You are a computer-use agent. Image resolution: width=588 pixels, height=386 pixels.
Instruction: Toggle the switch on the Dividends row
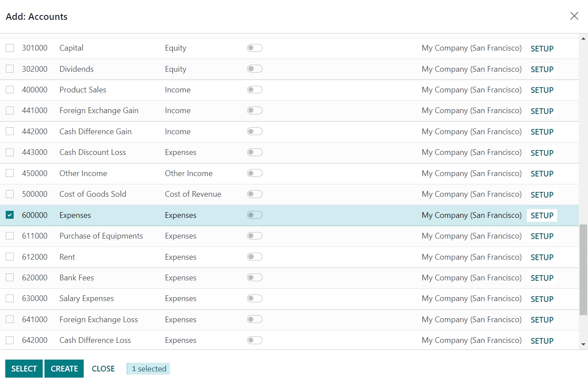click(255, 69)
